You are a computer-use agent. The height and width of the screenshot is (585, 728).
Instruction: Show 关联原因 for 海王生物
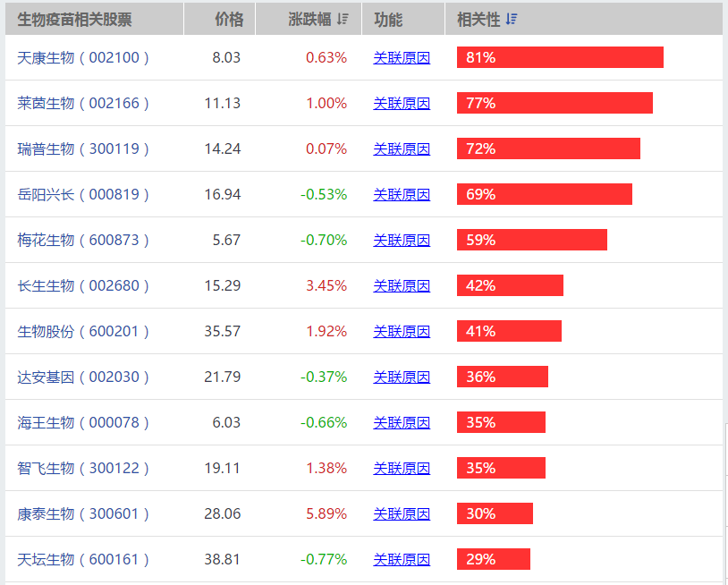coord(402,422)
